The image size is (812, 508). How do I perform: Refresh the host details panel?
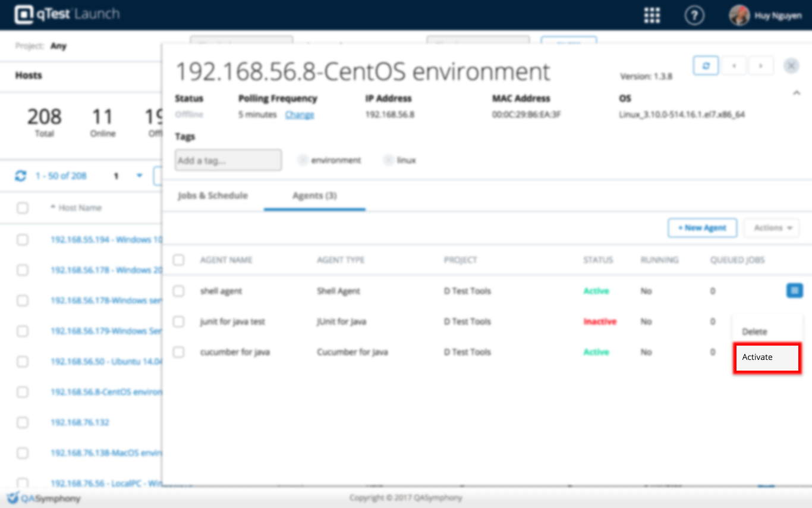tap(706, 65)
